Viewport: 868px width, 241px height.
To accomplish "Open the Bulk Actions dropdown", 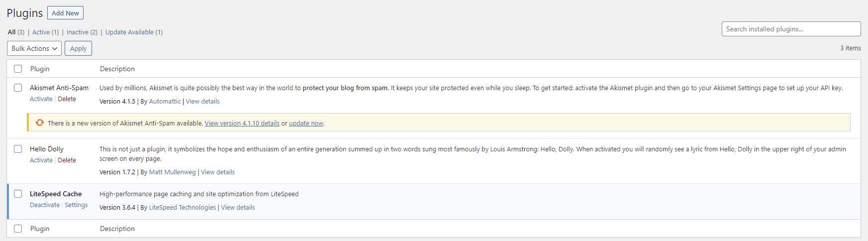I will click(34, 48).
